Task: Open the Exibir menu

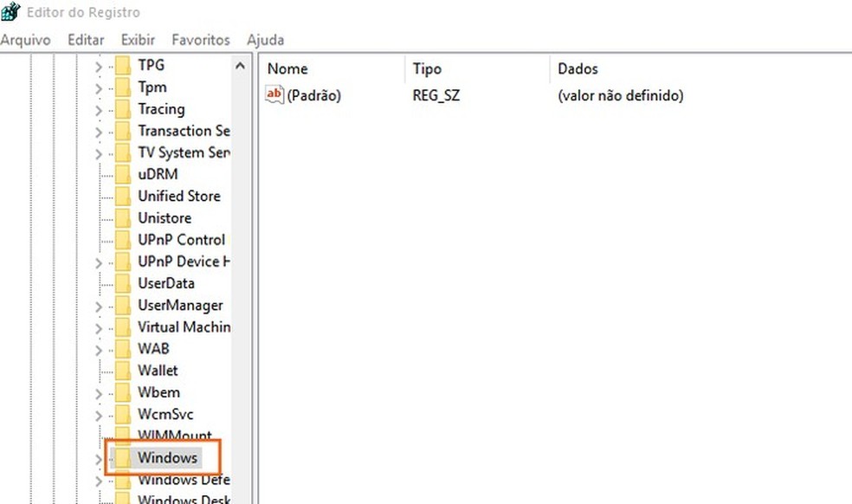Action: point(138,40)
